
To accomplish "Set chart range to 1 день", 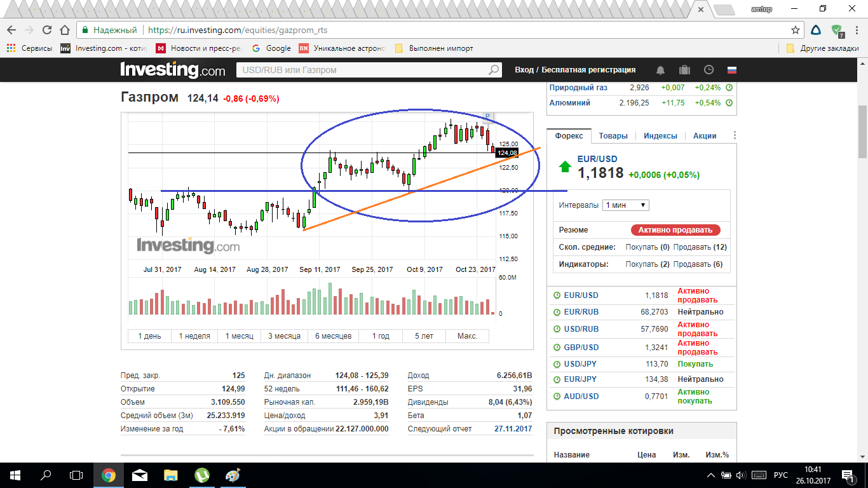I will (x=150, y=336).
